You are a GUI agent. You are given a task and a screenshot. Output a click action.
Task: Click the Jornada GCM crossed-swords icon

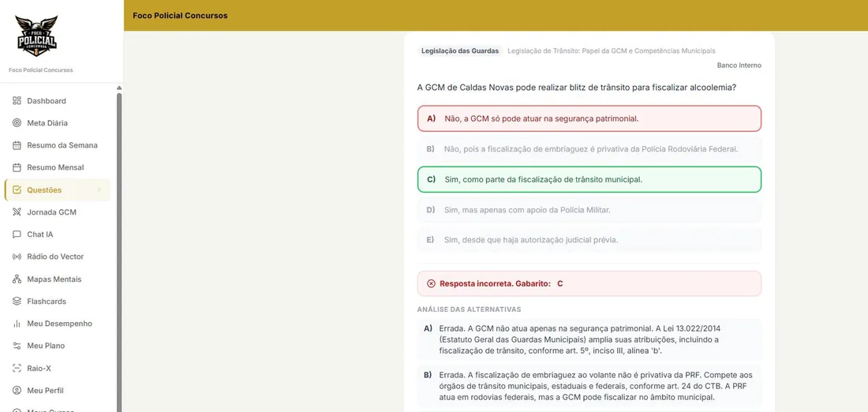click(17, 212)
